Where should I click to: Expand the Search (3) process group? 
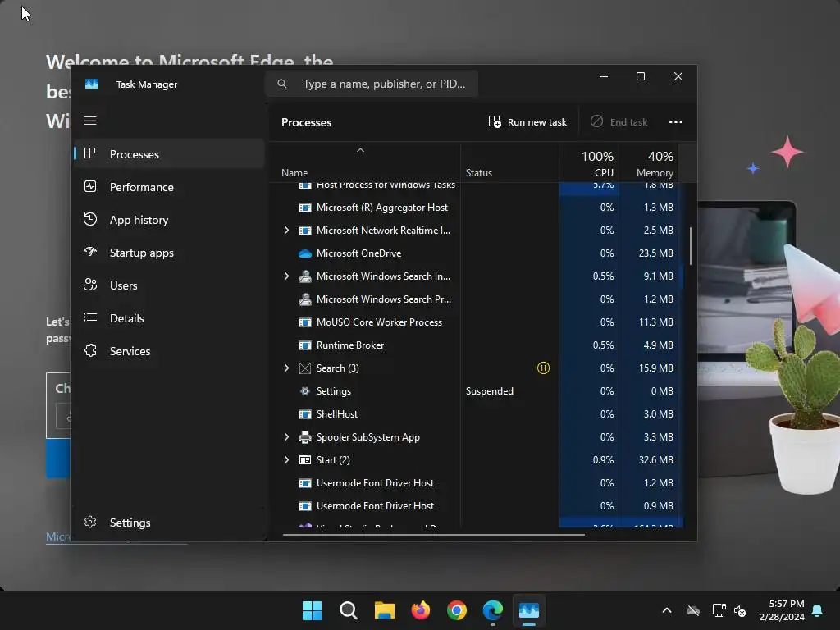[286, 368]
